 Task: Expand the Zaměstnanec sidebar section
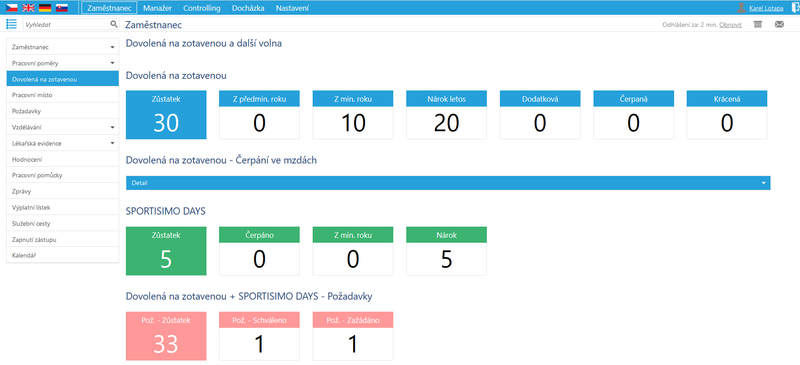pos(62,47)
